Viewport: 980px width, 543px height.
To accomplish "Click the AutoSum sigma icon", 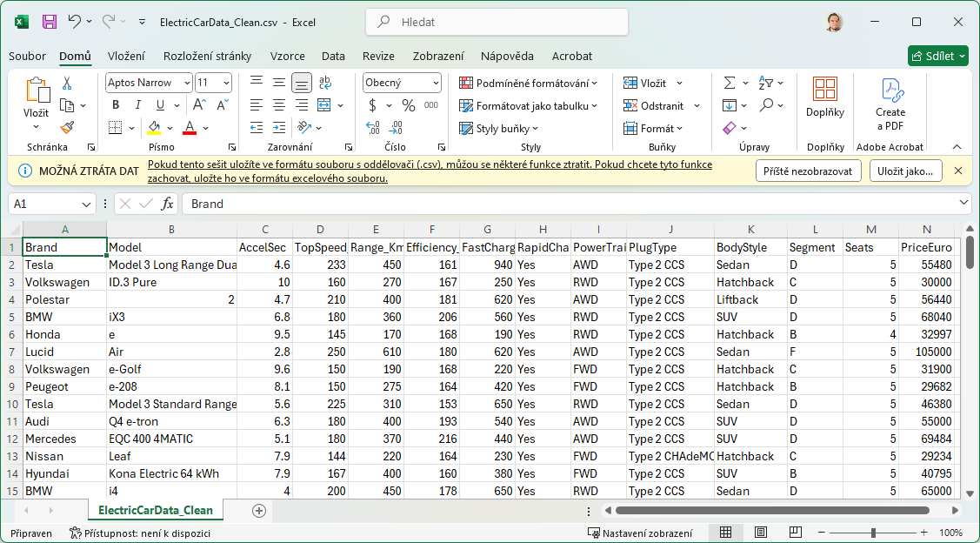I will coord(730,83).
